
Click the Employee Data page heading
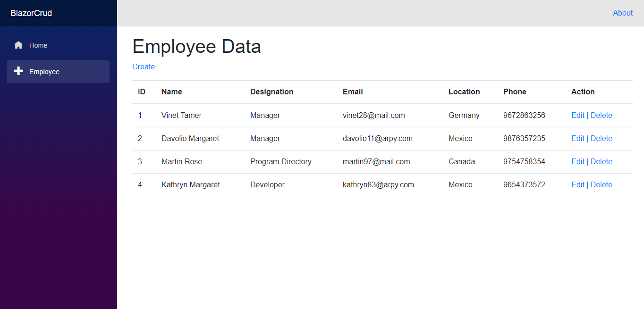pos(196,46)
